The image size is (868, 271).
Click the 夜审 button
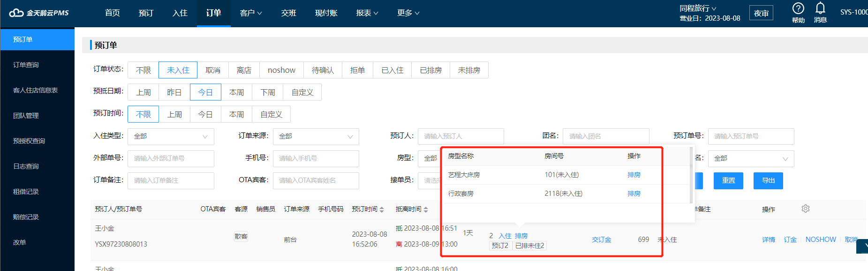[x=761, y=13]
